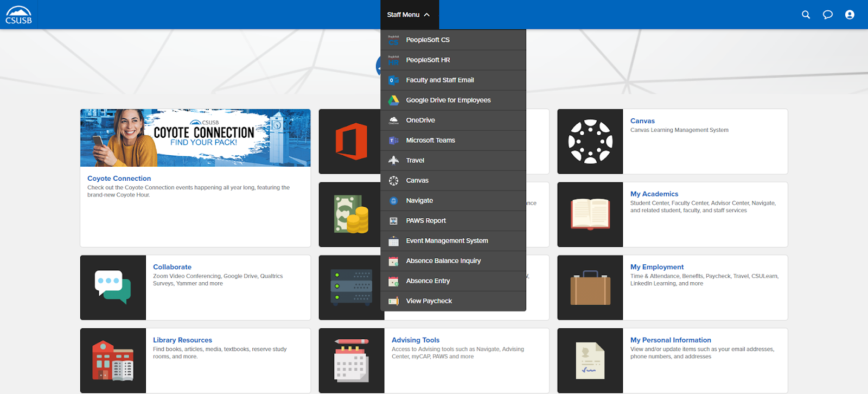Select Absence Entry menu item
868x394 pixels.
(454, 281)
